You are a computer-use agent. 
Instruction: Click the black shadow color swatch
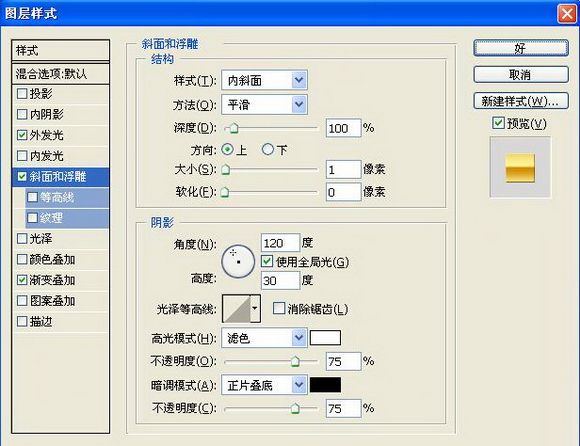click(325, 385)
